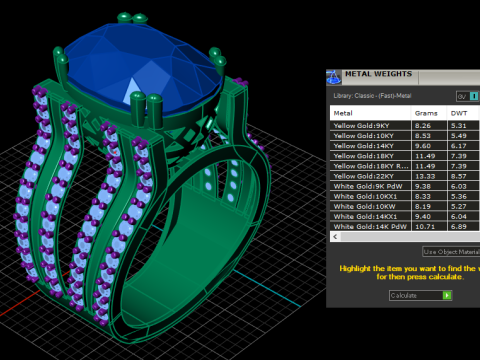Select the Yellow Gold:9KY row
Screen dimensions: 480x360
[x=405, y=126]
